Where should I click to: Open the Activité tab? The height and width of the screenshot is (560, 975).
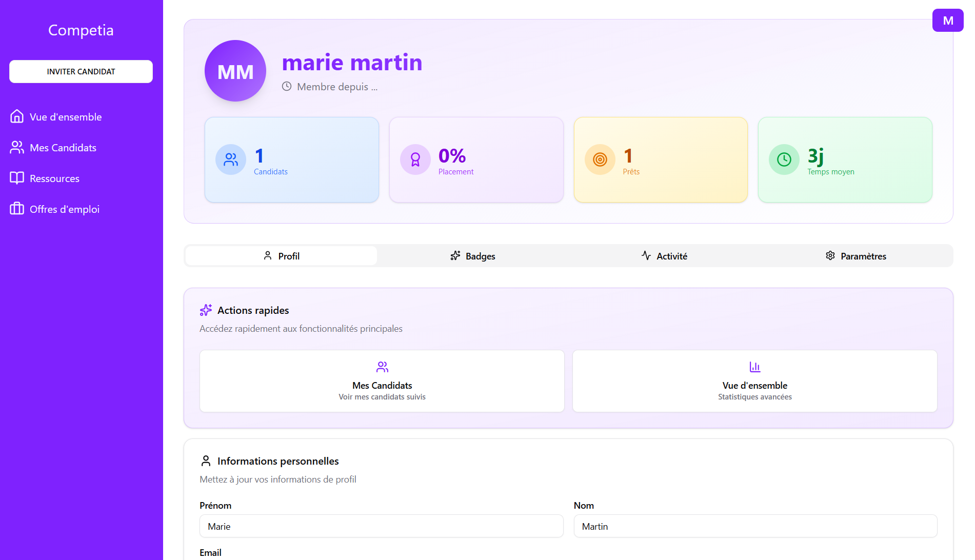pyautogui.click(x=664, y=256)
